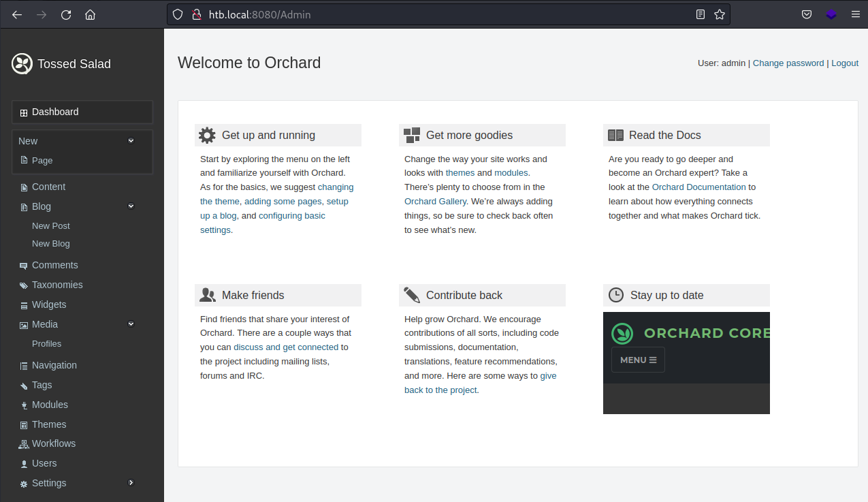Log out using the Logout link
The image size is (868, 502).
[x=845, y=63]
